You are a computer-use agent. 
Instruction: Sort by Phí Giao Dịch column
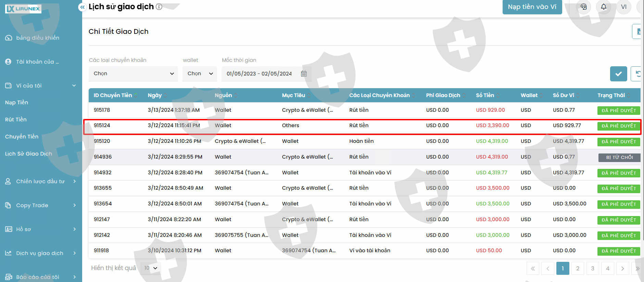point(446,95)
